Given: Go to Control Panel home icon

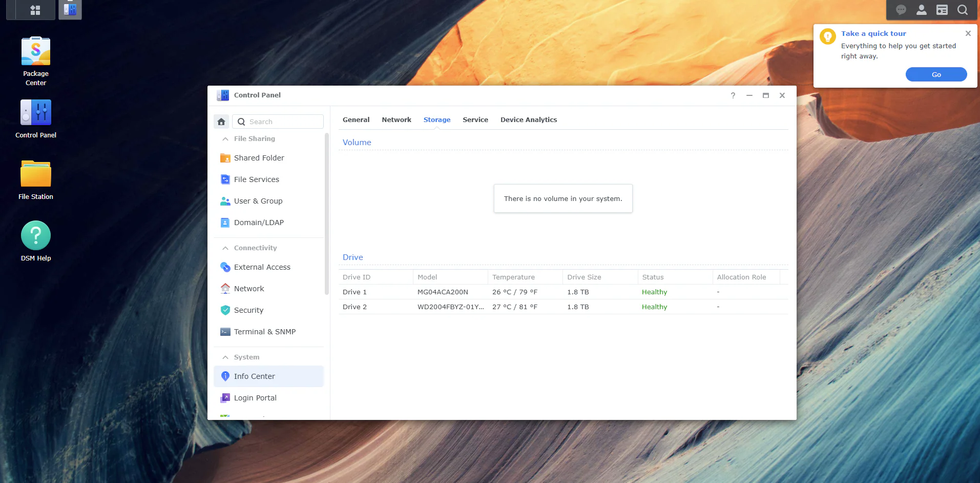Looking at the screenshot, I should click(221, 122).
